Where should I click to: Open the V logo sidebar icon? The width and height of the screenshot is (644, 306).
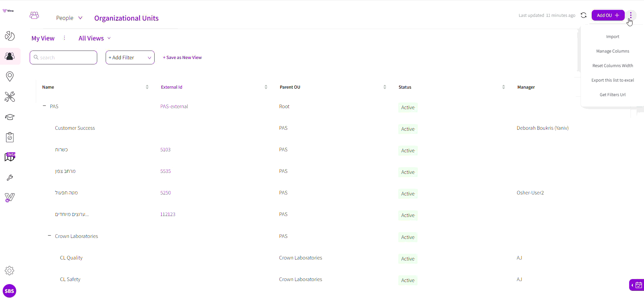coord(10,197)
